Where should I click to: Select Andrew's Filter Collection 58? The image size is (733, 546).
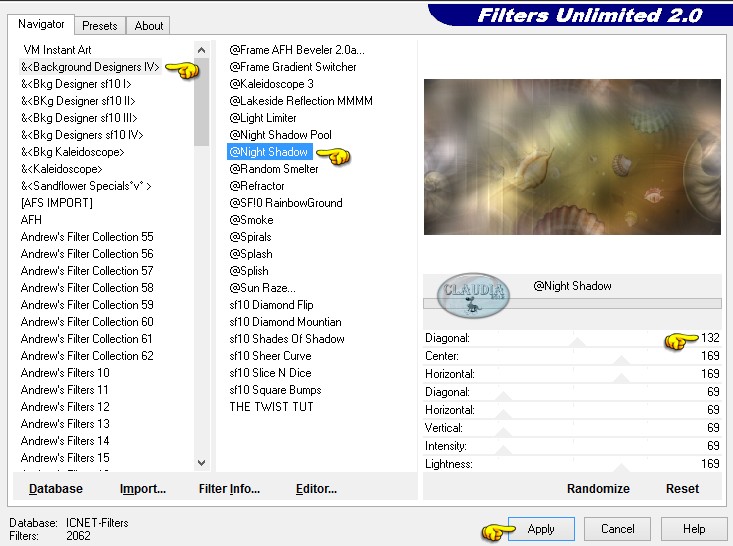point(87,287)
